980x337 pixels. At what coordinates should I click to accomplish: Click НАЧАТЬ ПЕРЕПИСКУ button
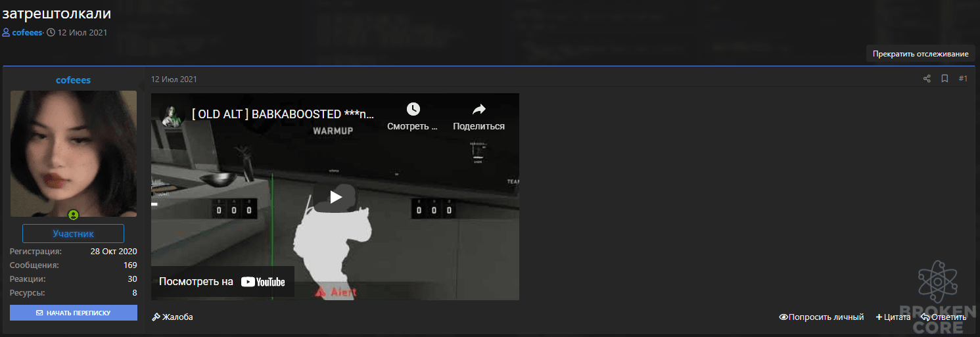point(74,313)
